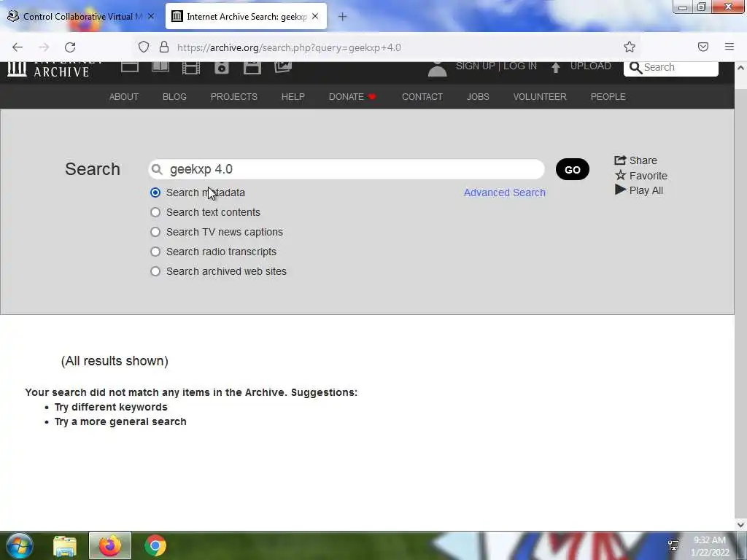Image resolution: width=747 pixels, height=560 pixels.
Task: Click the top-right Search box
Action: point(671,68)
